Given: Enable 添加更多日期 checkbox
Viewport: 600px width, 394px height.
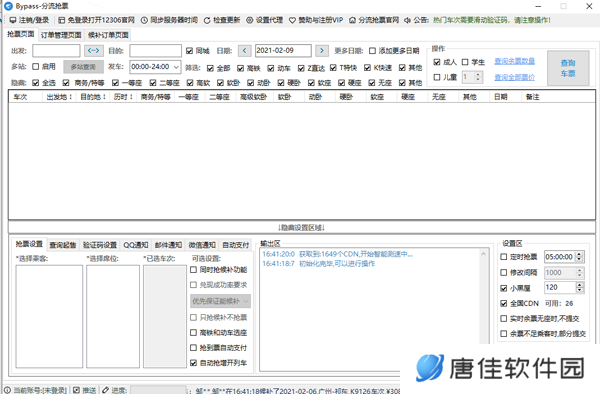Looking at the screenshot, I should tap(372, 51).
